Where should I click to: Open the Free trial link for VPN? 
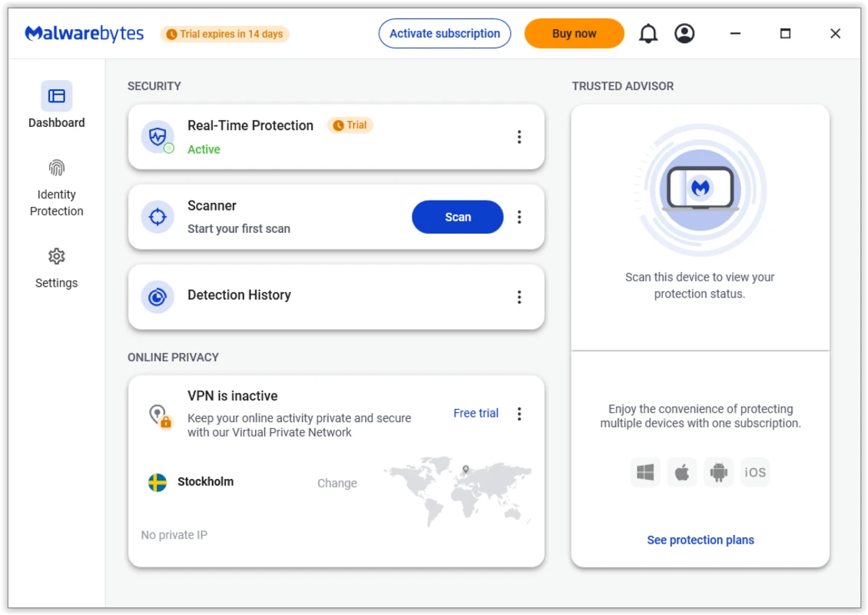click(x=475, y=413)
